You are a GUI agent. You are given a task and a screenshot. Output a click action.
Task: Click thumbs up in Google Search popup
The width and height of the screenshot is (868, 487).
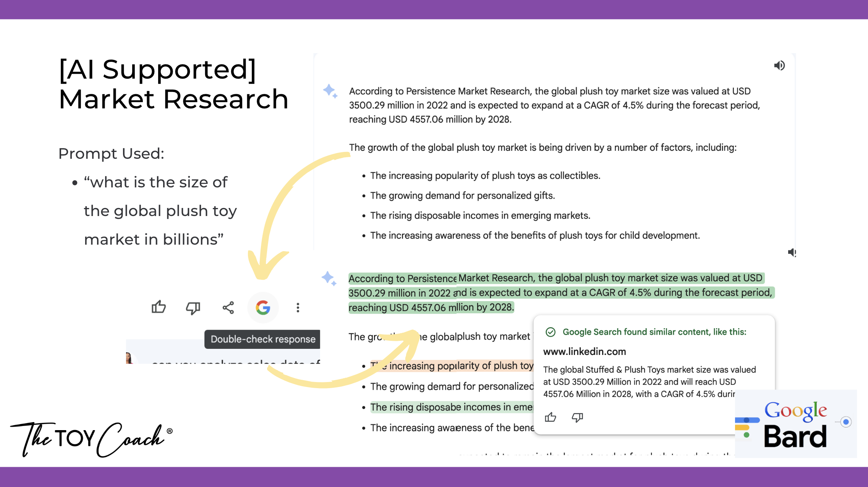click(551, 418)
